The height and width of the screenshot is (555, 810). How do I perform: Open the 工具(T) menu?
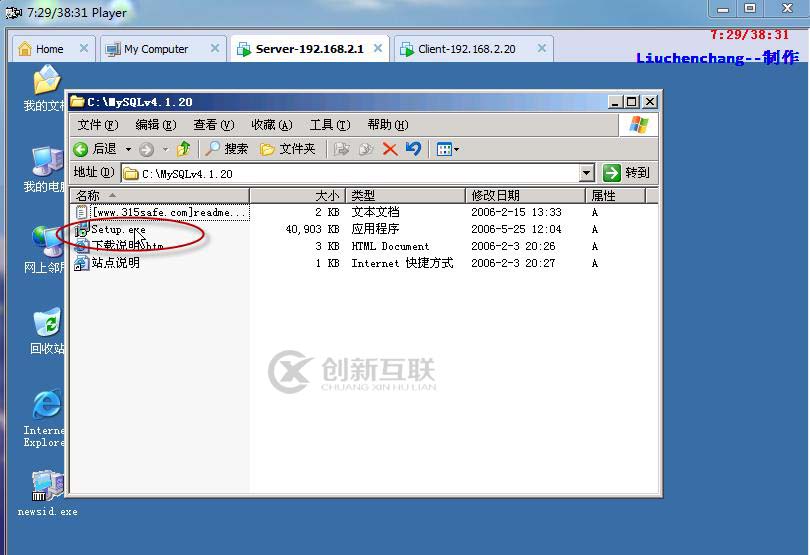[x=330, y=125]
